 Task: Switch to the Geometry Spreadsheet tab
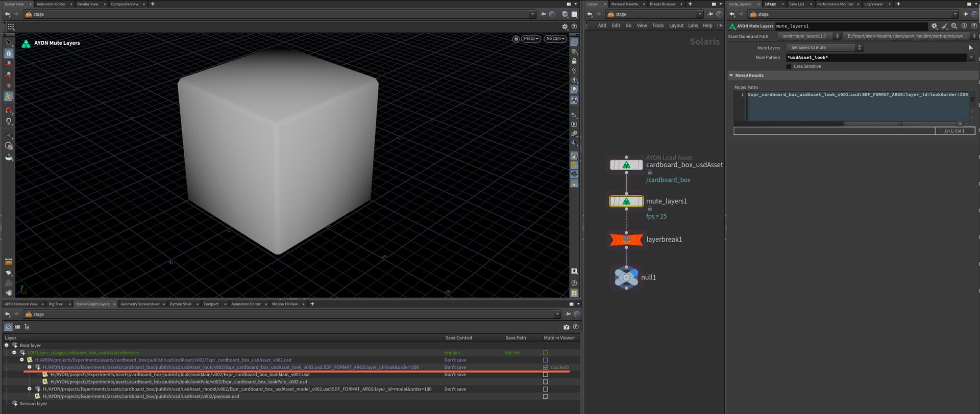pos(140,304)
